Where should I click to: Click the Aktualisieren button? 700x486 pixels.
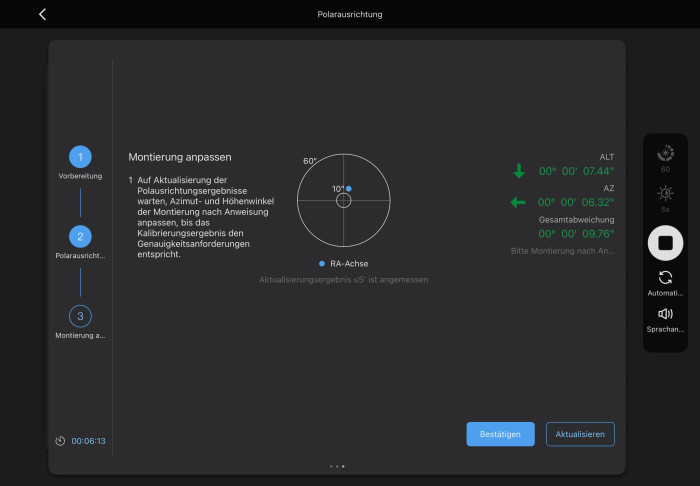point(580,434)
